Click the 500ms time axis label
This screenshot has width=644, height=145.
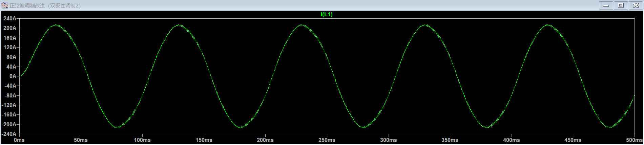(634, 140)
